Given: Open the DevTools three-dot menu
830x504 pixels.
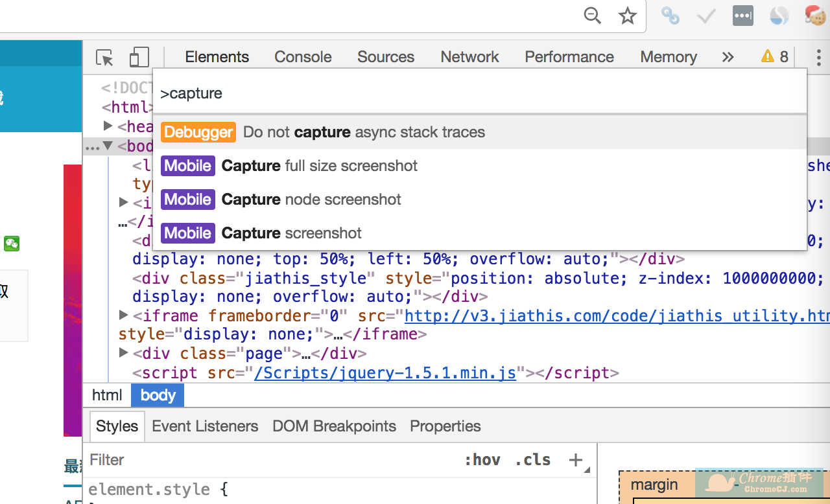Looking at the screenshot, I should pyautogui.click(x=818, y=57).
